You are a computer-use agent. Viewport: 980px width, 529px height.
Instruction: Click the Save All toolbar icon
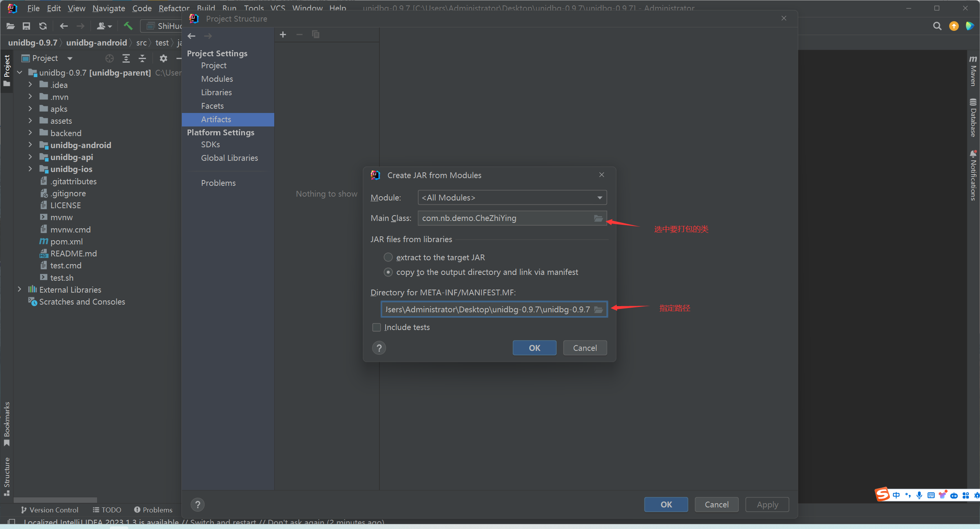(x=26, y=26)
